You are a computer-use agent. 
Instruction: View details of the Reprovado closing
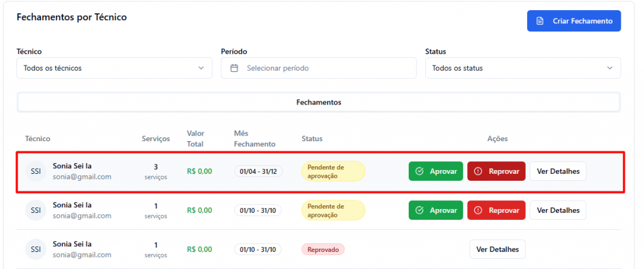point(497,249)
